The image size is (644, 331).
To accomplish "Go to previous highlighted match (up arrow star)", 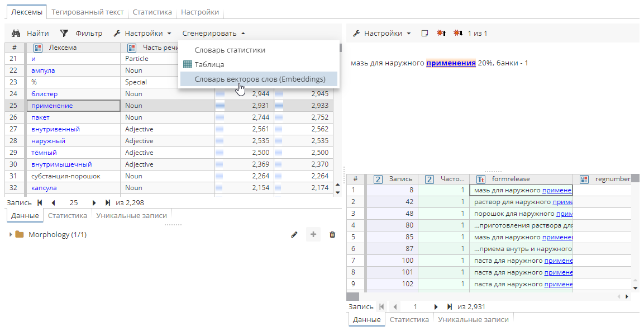I will pyautogui.click(x=441, y=33).
